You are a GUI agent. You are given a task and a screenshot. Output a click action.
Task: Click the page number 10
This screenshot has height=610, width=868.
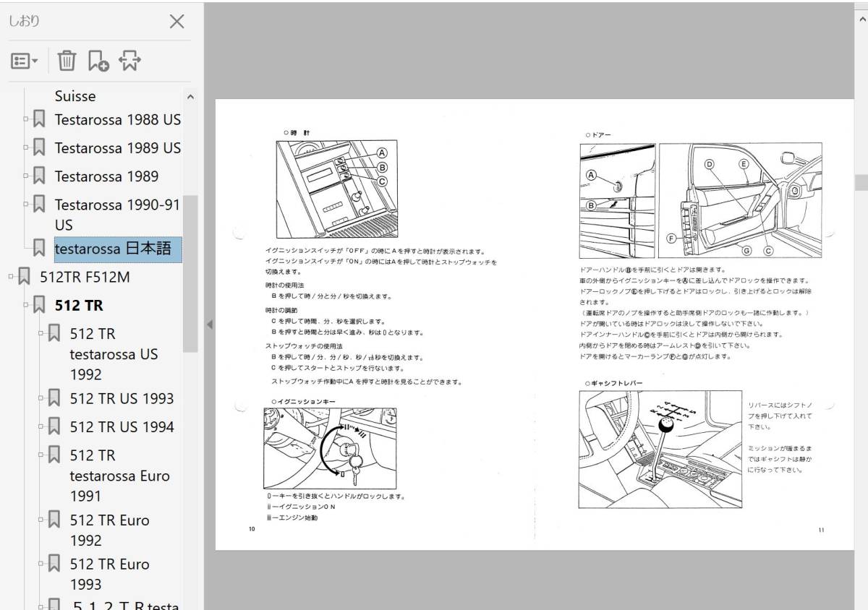coord(252,529)
